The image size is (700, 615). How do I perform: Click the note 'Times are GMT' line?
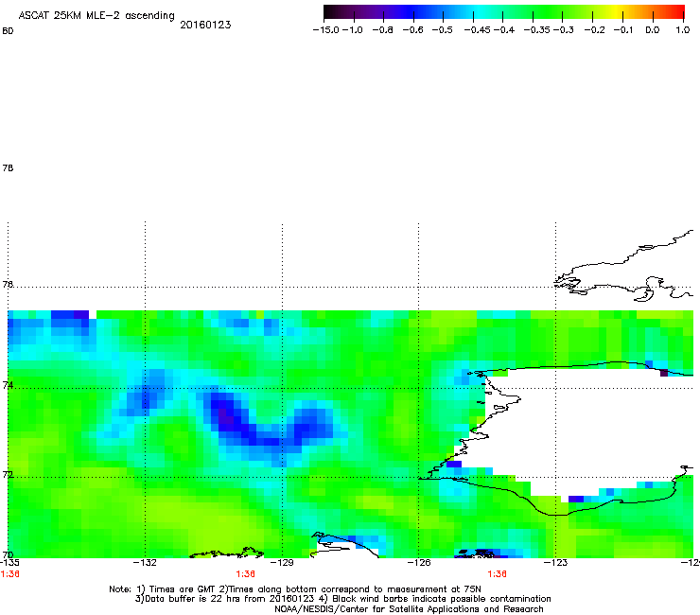coord(295,589)
